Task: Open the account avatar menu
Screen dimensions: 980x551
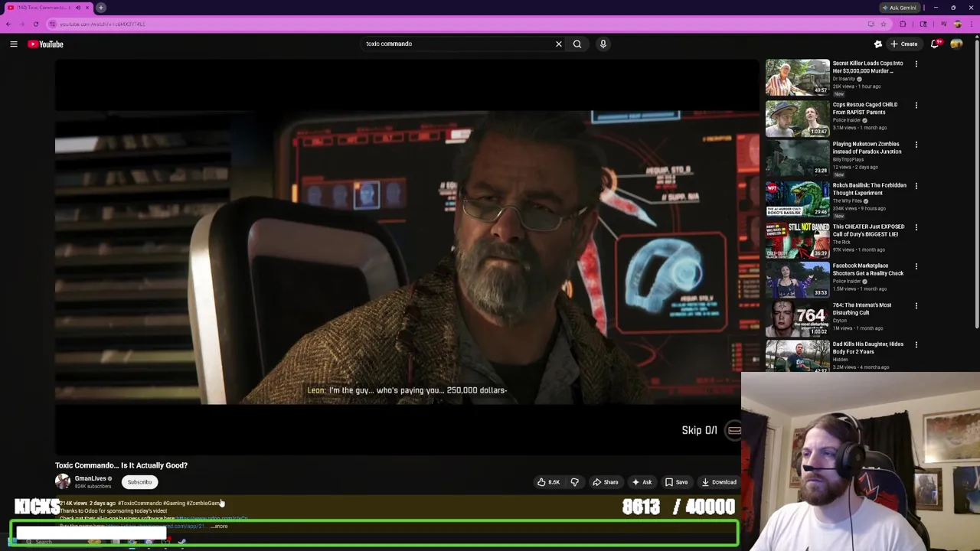Action: (x=956, y=44)
